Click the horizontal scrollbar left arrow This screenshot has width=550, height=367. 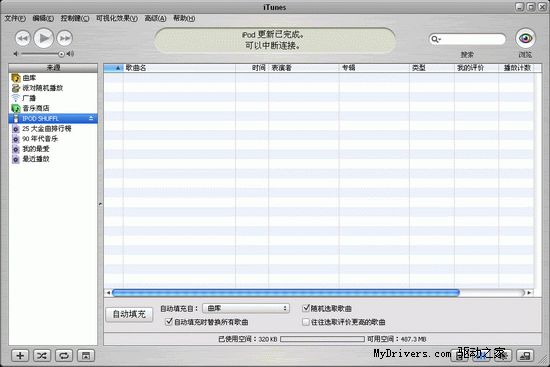tap(108, 292)
